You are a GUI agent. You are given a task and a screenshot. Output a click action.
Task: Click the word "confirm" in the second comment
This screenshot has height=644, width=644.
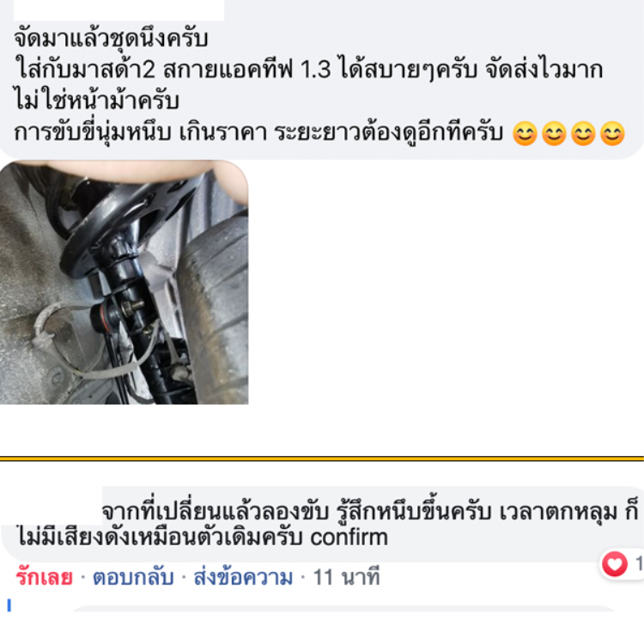point(349,537)
